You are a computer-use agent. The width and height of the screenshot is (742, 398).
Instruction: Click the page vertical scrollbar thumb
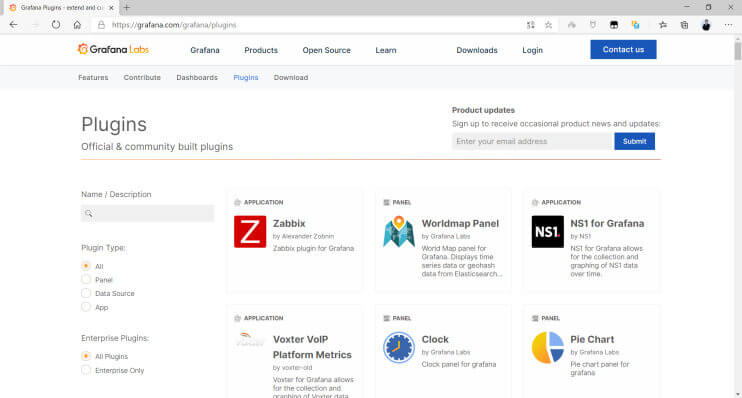[x=737, y=50]
